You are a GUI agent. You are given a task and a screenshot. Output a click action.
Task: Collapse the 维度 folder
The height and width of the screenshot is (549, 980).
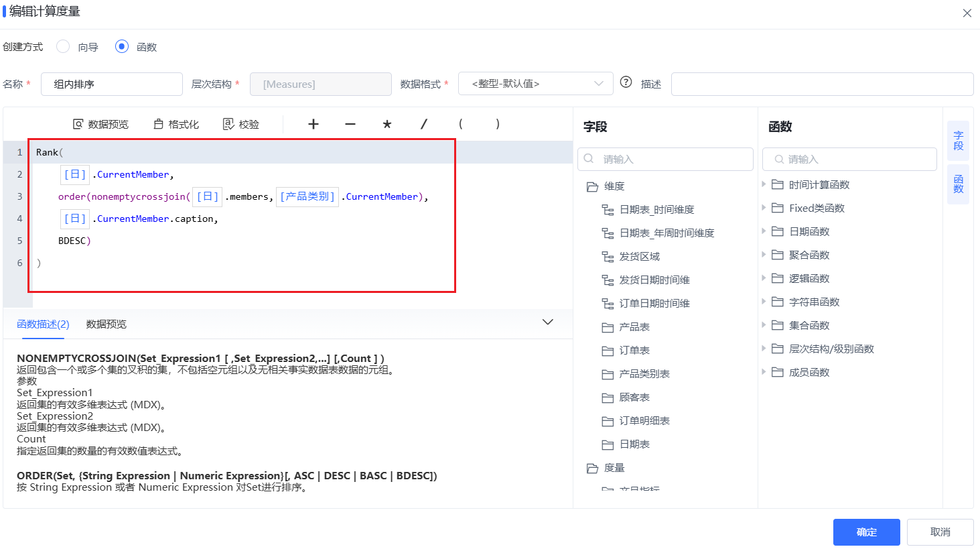pos(592,186)
